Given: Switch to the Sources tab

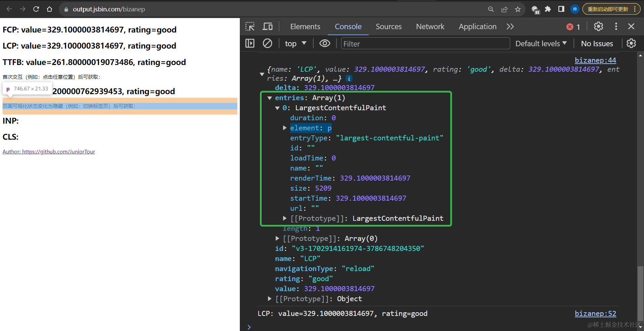Looking at the screenshot, I should coord(388,26).
